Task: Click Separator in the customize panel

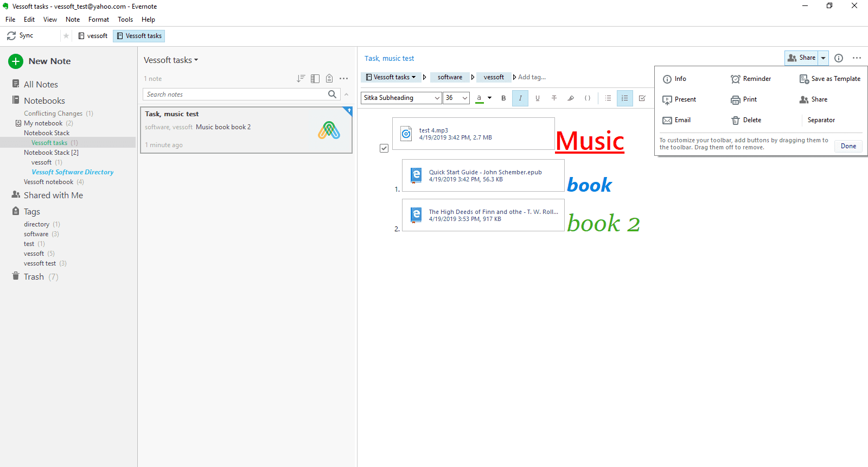Action: [821, 120]
